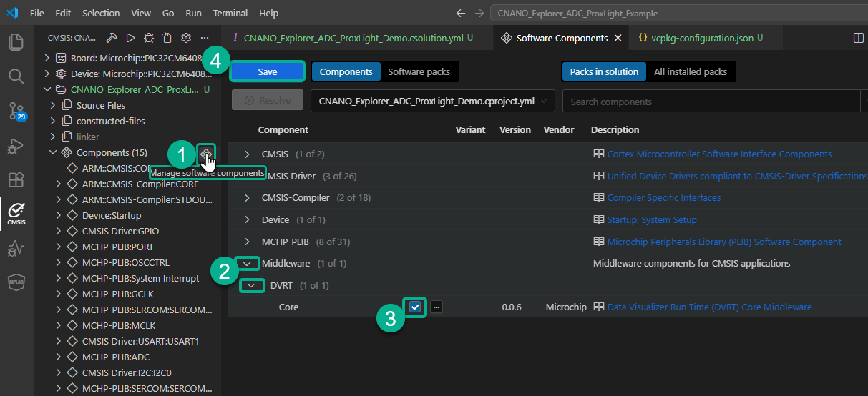Select Device:Startup tree item
Viewport: 868px width, 396px height.
coord(112,215)
